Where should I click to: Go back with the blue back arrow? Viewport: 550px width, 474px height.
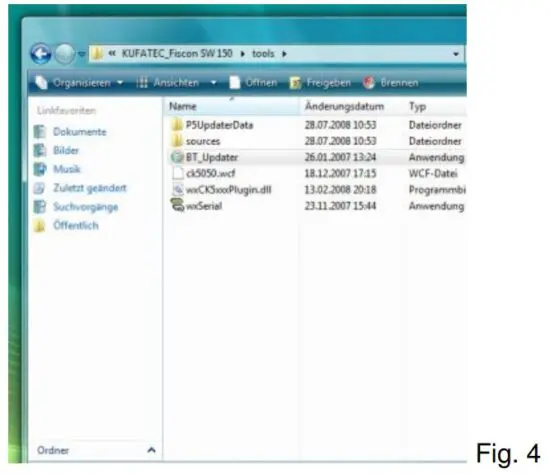pos(41,54)
